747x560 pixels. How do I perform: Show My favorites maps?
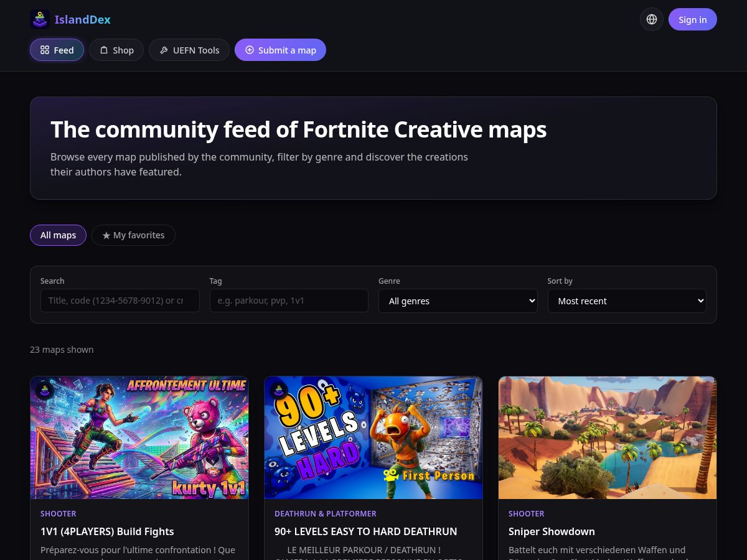(x=133, y=235)
